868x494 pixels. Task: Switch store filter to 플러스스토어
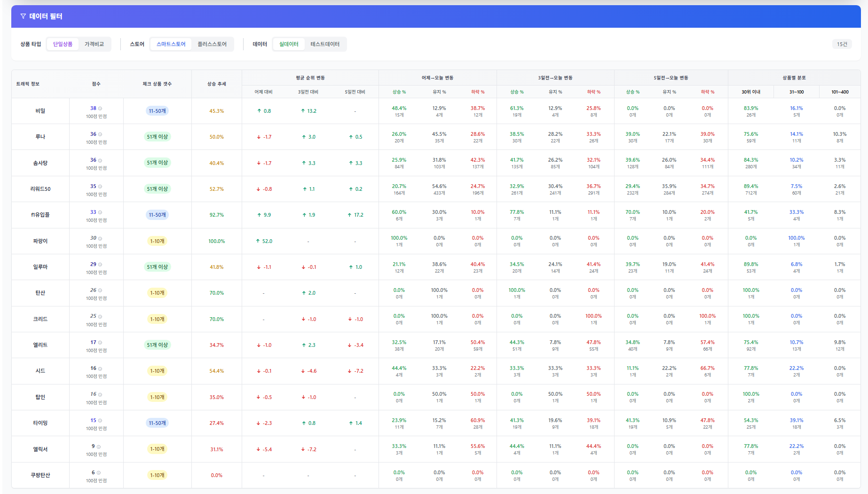tap(212, 44)
